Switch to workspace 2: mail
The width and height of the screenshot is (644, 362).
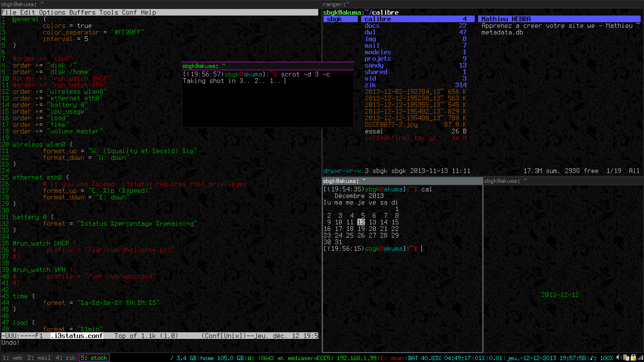click(39, 358)
